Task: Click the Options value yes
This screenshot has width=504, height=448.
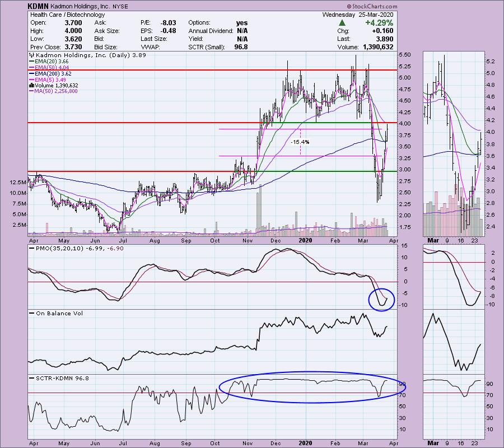Action: 242,23
